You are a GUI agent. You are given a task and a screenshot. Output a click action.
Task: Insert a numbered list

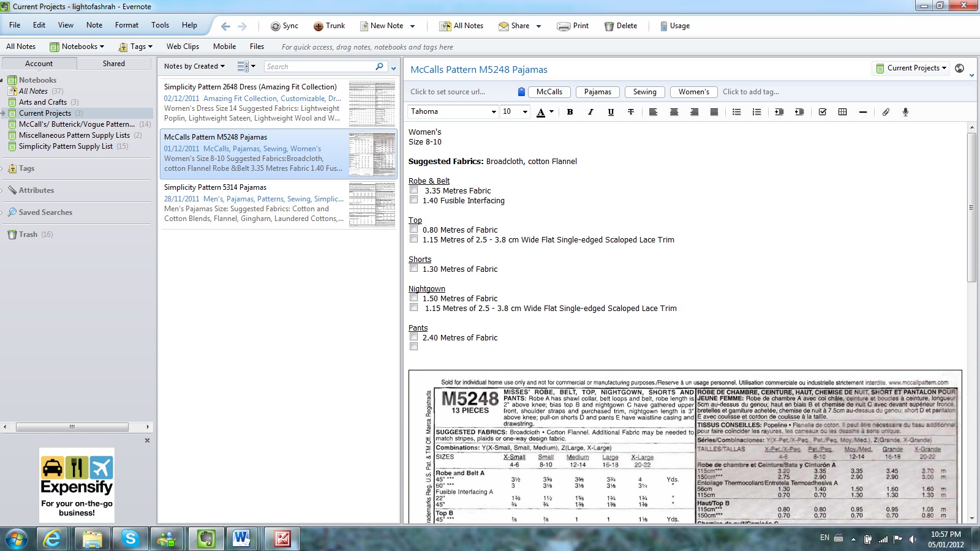pyautogui.click(x=756, y=112)
